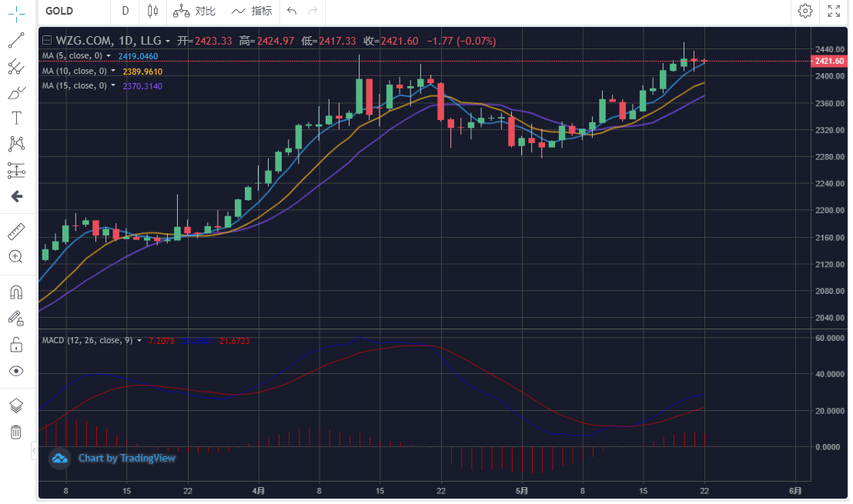Enter fullscreen mode
Image resolution: width=853 pixels, height=504 pixels.
click(834, 11)
